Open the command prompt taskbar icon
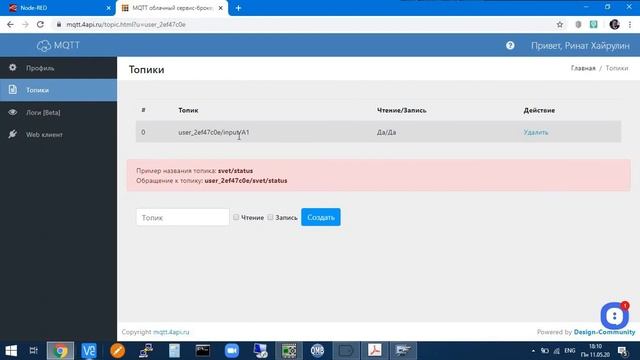Image resolution: width=640 pixels, height=360 pixels. [203, 351]
